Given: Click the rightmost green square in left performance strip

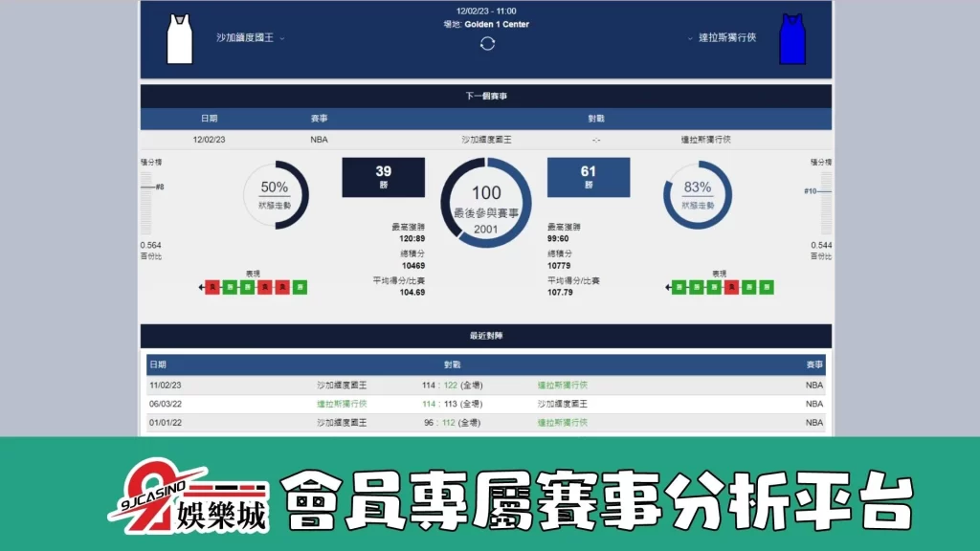Looking at the screenshot, I should pos(300,286).
